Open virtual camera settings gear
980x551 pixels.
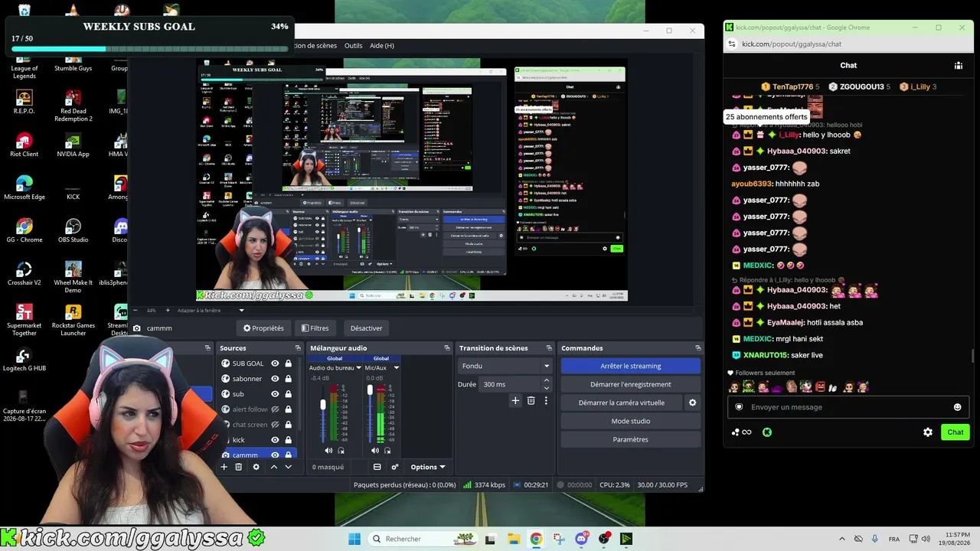[693, 403]
